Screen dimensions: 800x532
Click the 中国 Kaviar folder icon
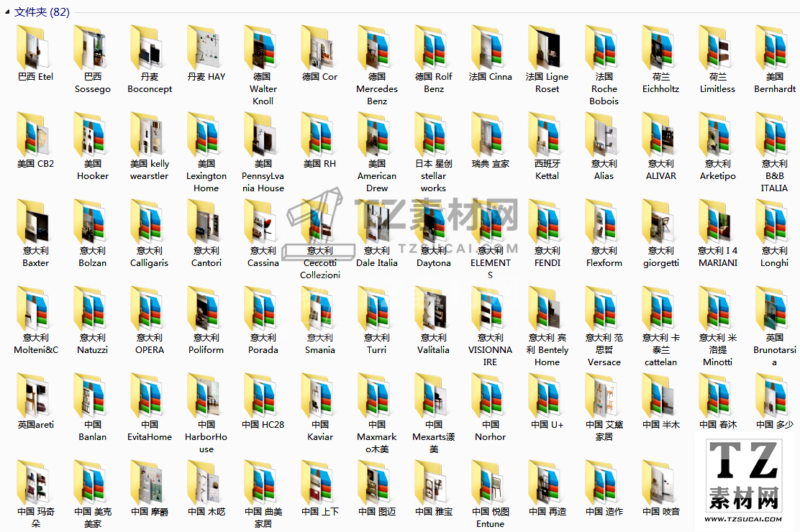(319, 395)
